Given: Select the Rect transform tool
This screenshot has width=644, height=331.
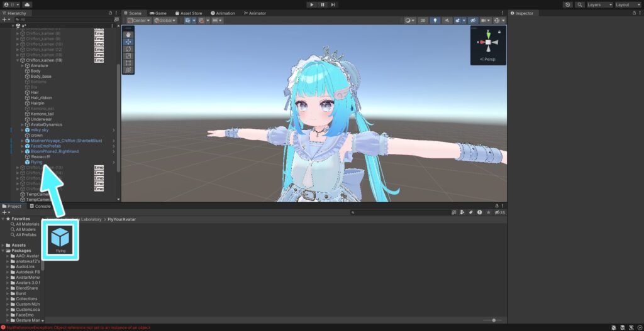Looking at the screenshot, I should tap(128, 63).
